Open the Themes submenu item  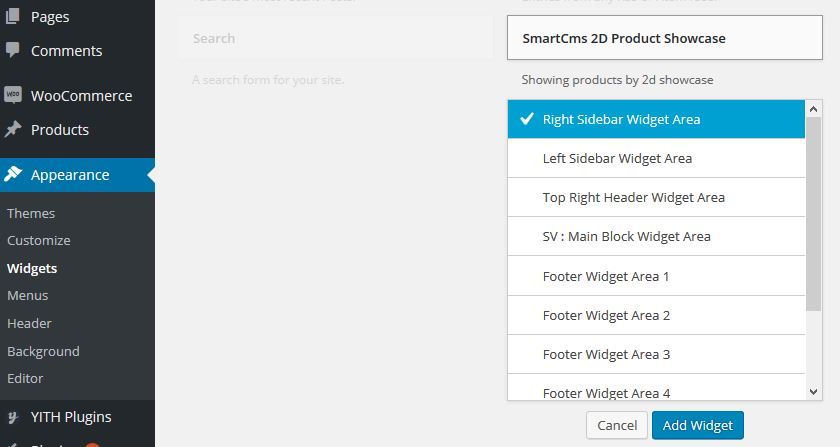31,213
